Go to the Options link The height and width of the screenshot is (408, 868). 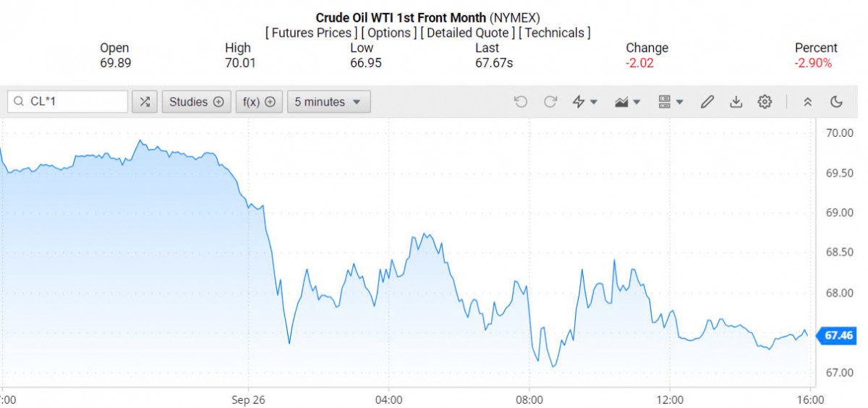[x=389, y=33]
